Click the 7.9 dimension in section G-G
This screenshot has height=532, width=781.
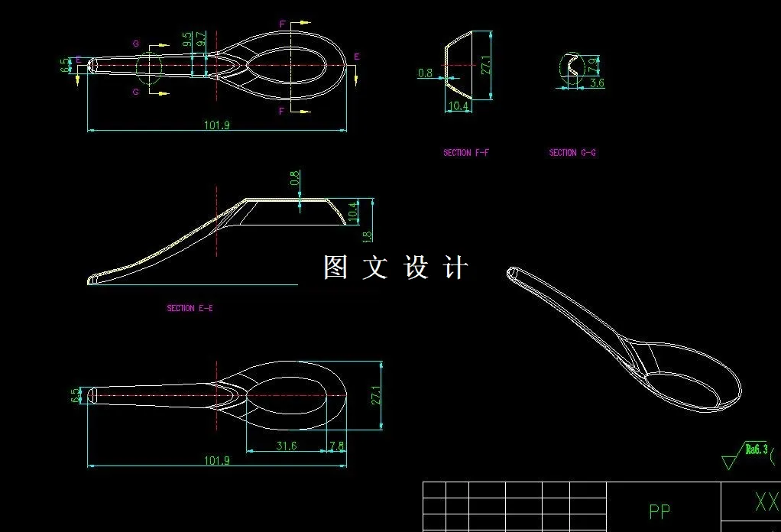click(591, 65)
